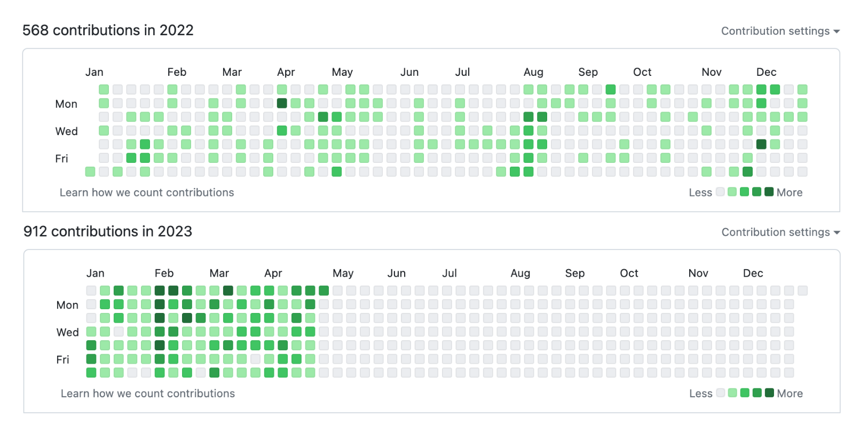Click the darkest green legend swatch for 2023
This screenshot has height=439, width=868.
[770, 393]
